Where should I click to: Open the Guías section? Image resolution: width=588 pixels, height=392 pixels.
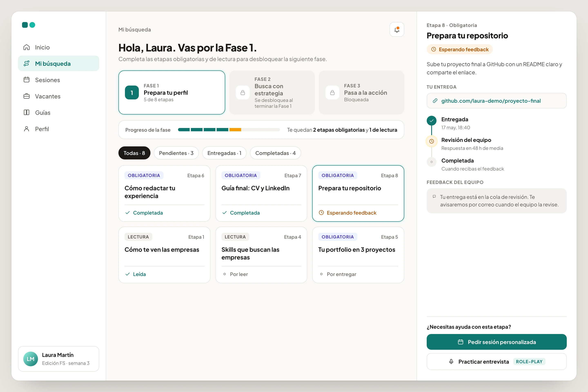[59, 112]
